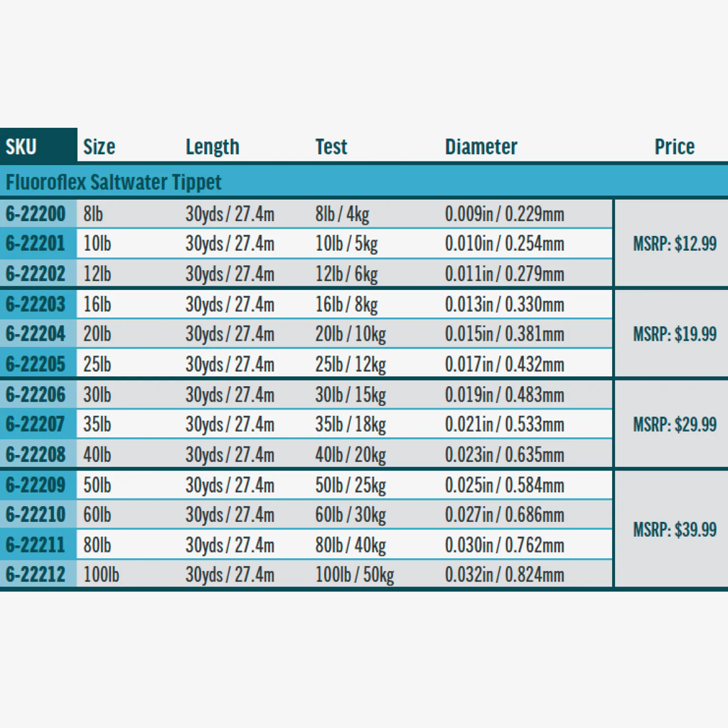This screenshot has width=728, height=728.
Task: Click SKU 6-22212 cell
Action: (36, 574)
